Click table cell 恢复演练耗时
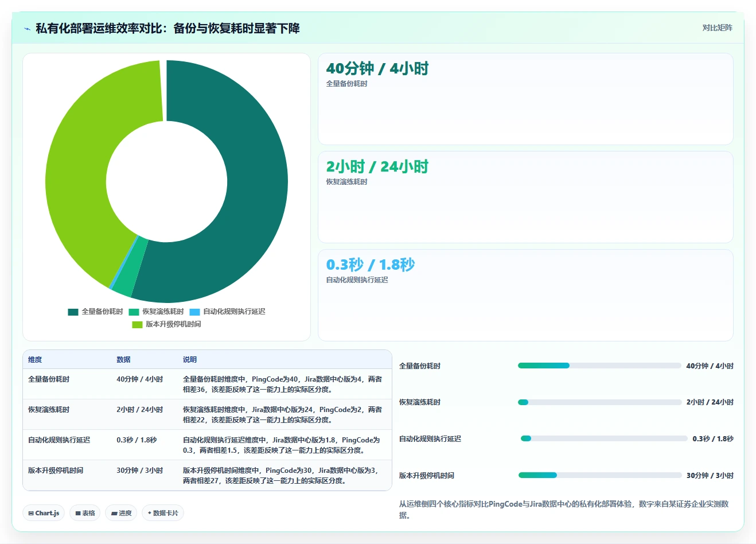756x544 pixels. [49, 410]
